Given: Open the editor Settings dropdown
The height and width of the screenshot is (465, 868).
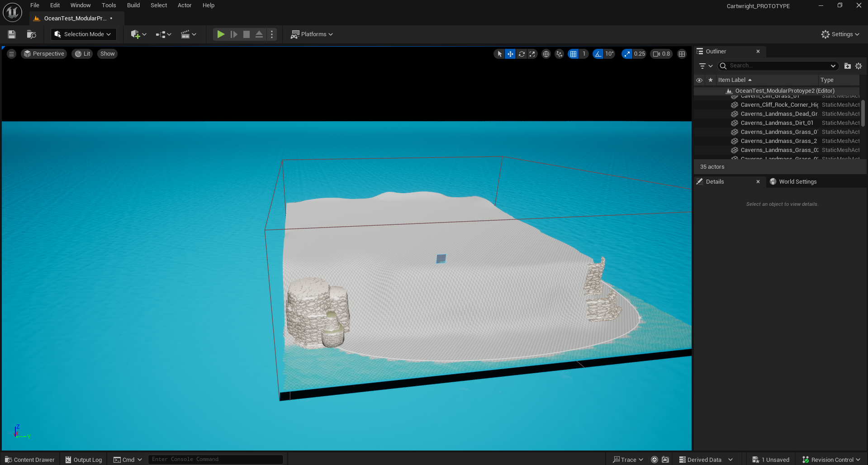Looking at the screenshot, I should point(841,34).
